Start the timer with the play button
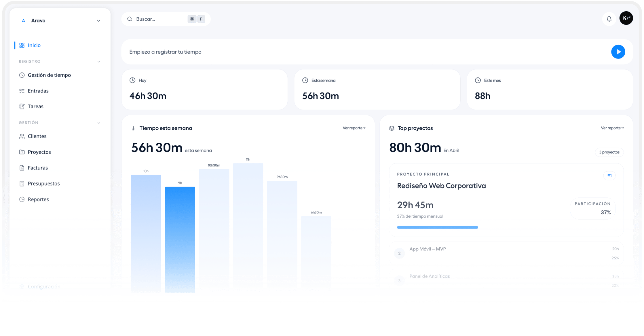Image resolution: width=644 pixels, height=336 pixels. tap(618, 52)
